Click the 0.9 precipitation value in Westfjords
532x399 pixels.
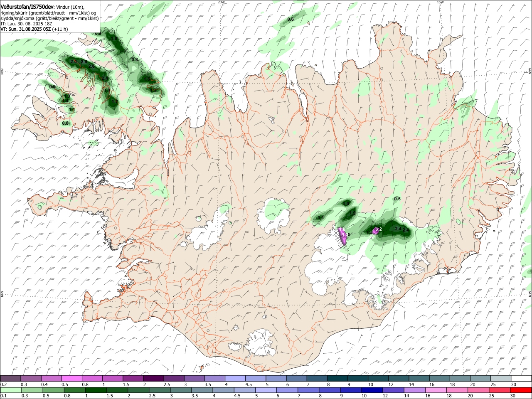click(x=52, y=86)
